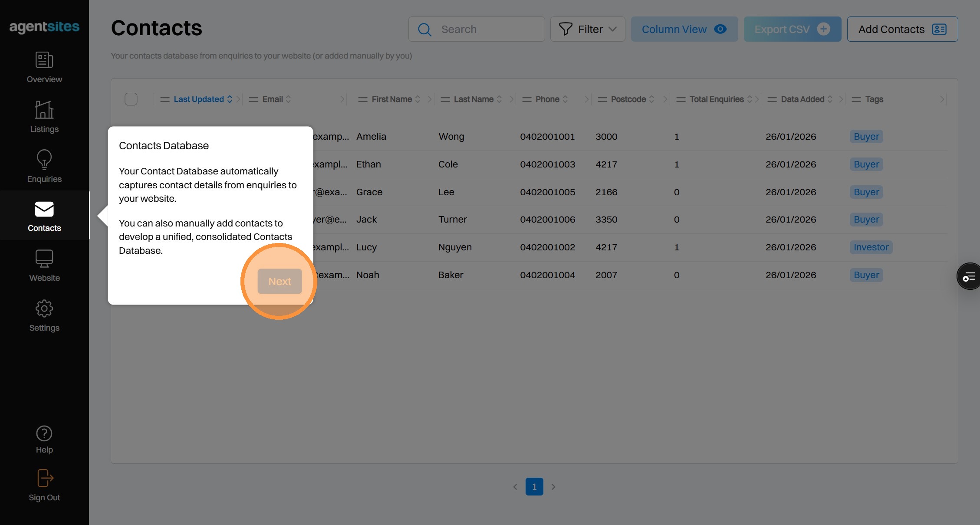Sort by Total Enquiries column arrows
The width and height of the screenshot is (980, 525).
click(749, 99)
